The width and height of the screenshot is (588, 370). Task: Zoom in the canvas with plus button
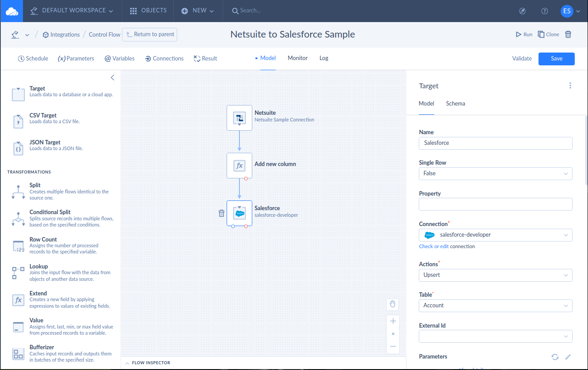393,321
